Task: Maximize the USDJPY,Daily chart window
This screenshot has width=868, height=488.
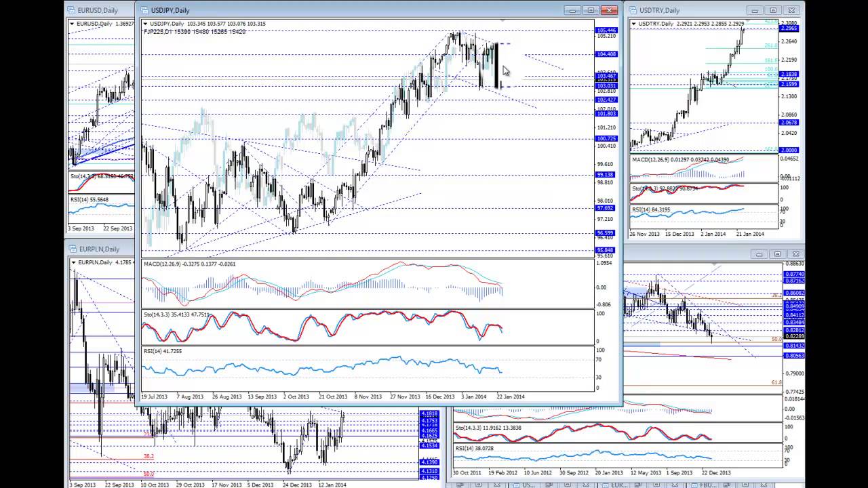Action: [591, 10]
